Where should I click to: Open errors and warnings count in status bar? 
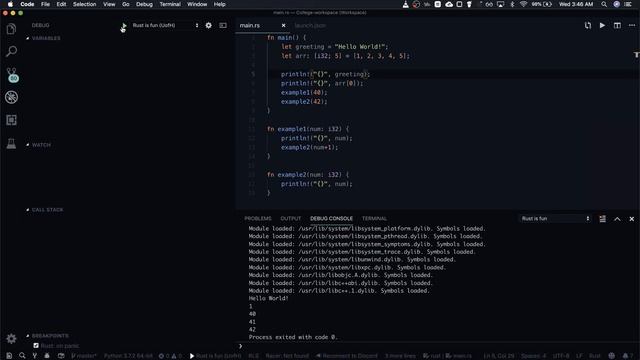tap(170, 356)
